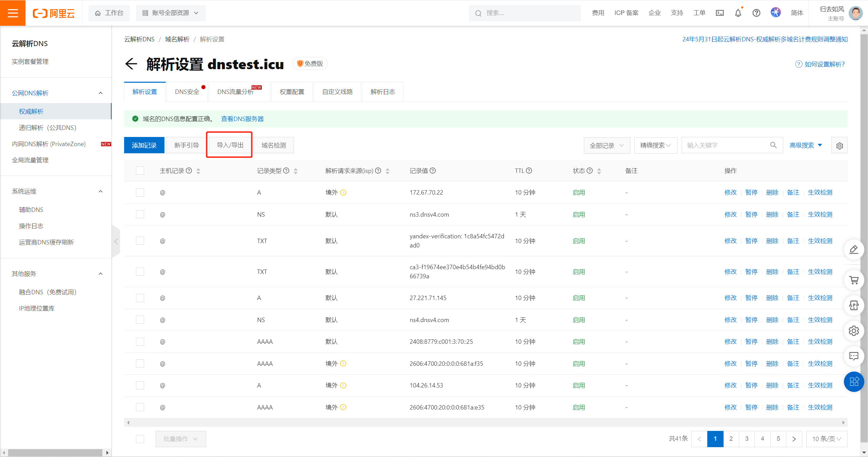Click the back arrow beside 解析设置

tap(131, 64)
